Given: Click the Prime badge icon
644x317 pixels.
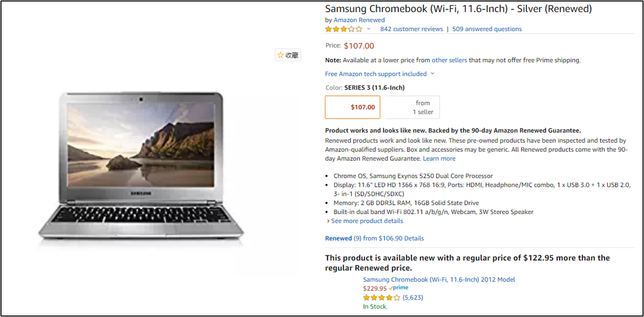Looking at the screenshot, I should [x=399, y=288].
